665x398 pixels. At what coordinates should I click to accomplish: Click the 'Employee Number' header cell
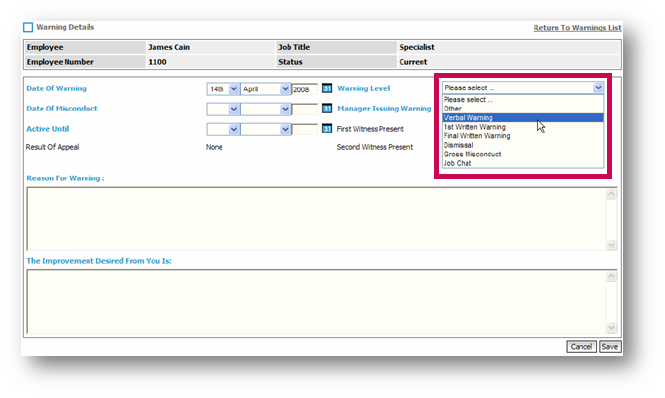tap(85, 62)
